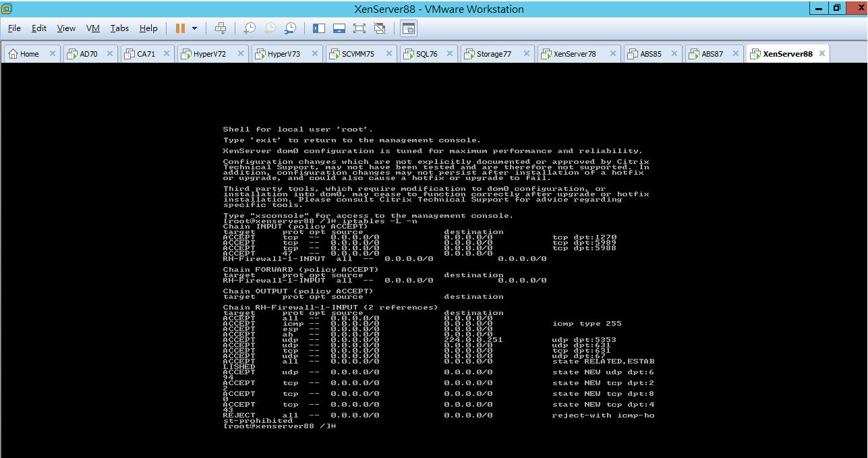
Task: Click the "Chain RH-Firewall-1-INPUT (2 references)" heading
Action: (330, 308)
